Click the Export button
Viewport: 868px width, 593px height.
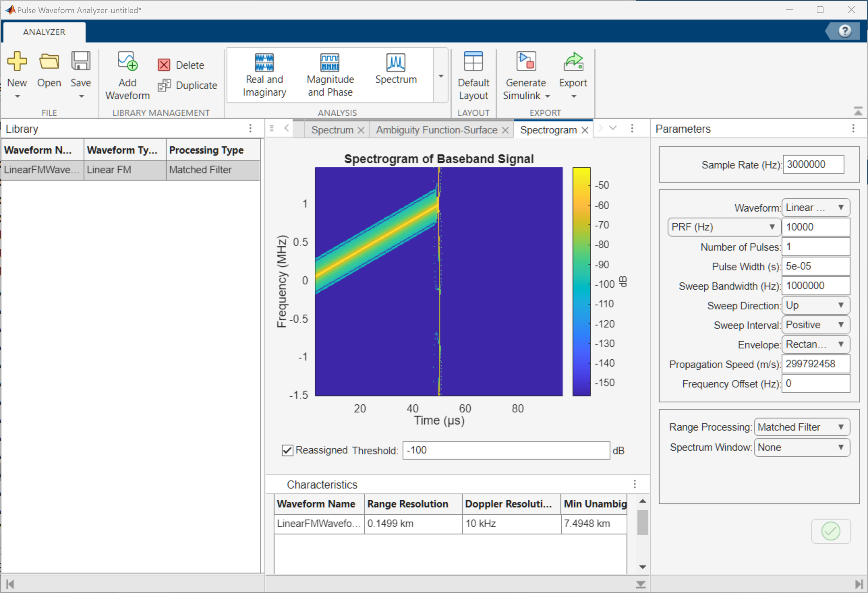[x=573, y=76]
